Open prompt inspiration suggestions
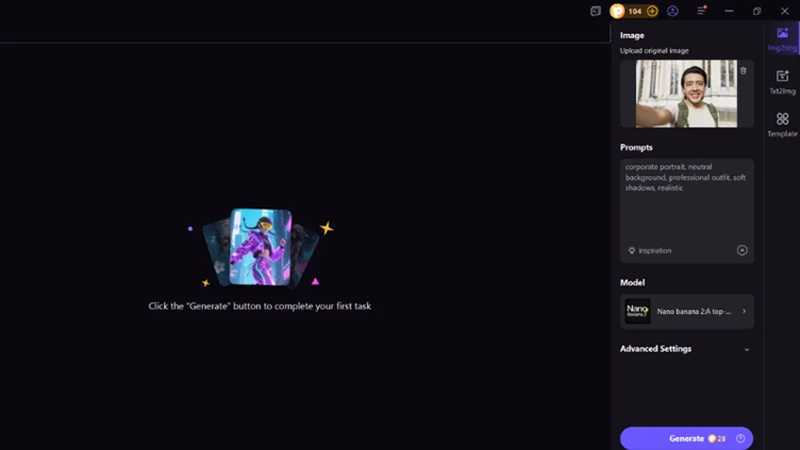The width and height of the screenshot is (800, 450). pyautogui.click(x=649, y=251)
